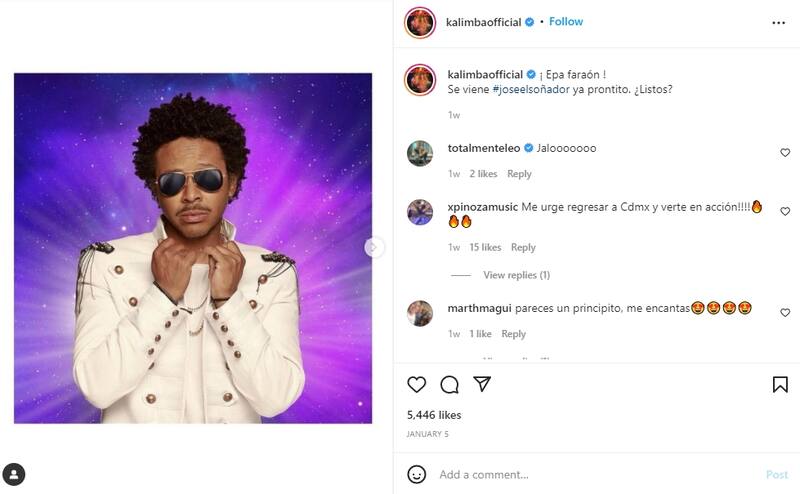Image resolution: width=800 pixels, height=494 pixels.
Task: Like marthmagui's comment
Action: pyautogui.click(x=785, y=313)
